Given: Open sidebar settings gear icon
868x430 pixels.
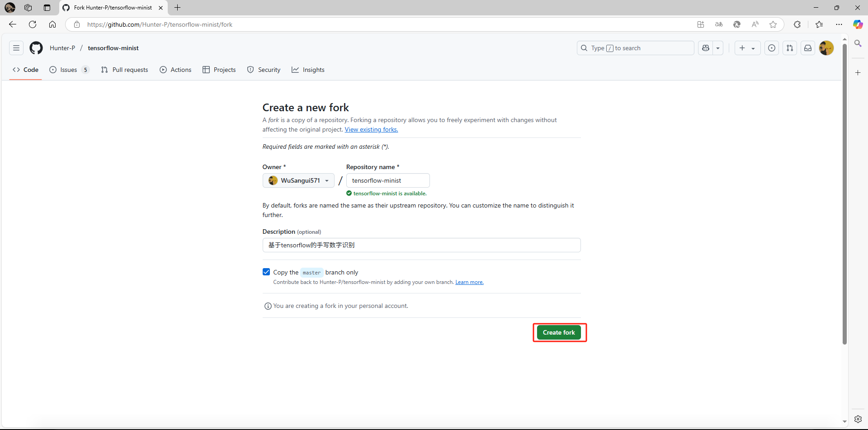Looking at the screenshot, I should point(858,419).
